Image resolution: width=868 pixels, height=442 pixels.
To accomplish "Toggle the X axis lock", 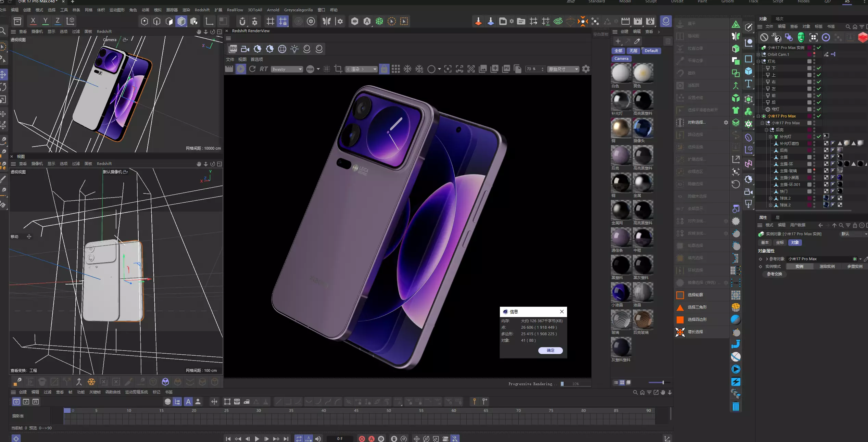I will pyautogui.click(x=33, y=21).
